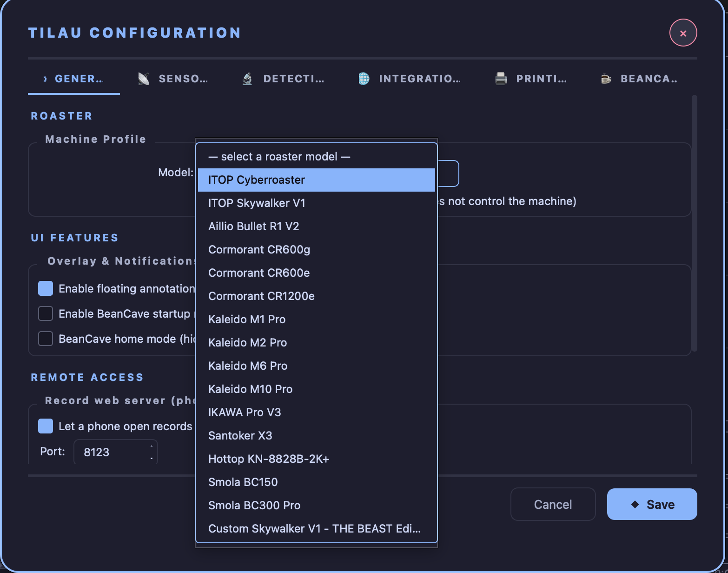Toggle Let a phone open records checkbox
This screenshot has height=573, width=728.
[x=46, y=426]
